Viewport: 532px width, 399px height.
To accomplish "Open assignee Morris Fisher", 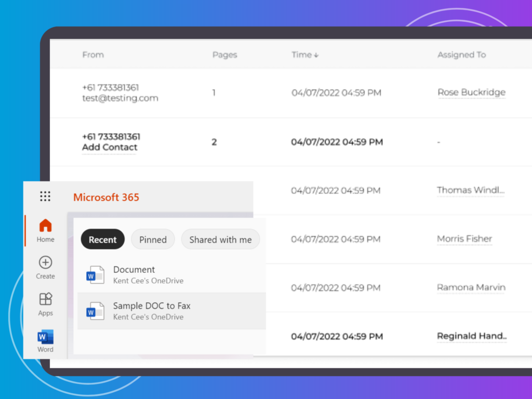I will pos(464,239).
